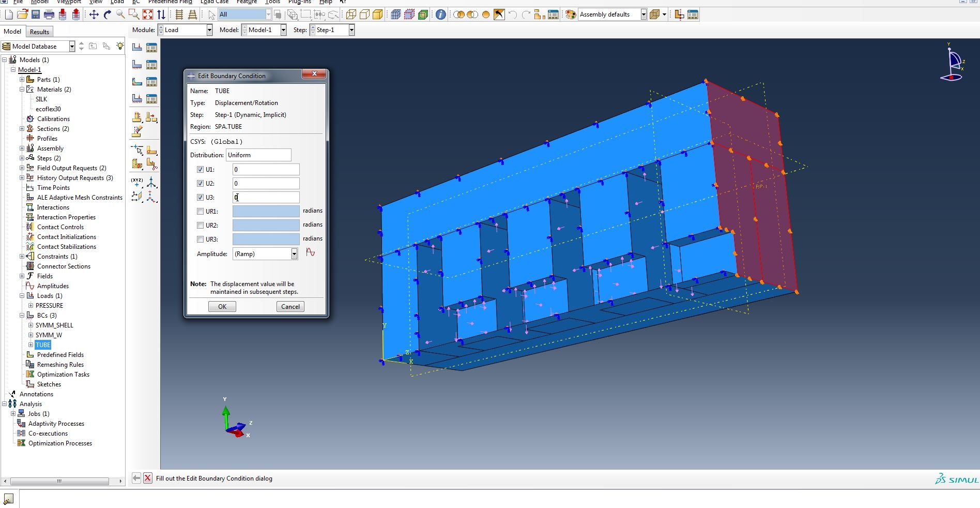The image size is (980, 508).
Task: Click the Undo arrow icon
Action: [x=513, y=14]
